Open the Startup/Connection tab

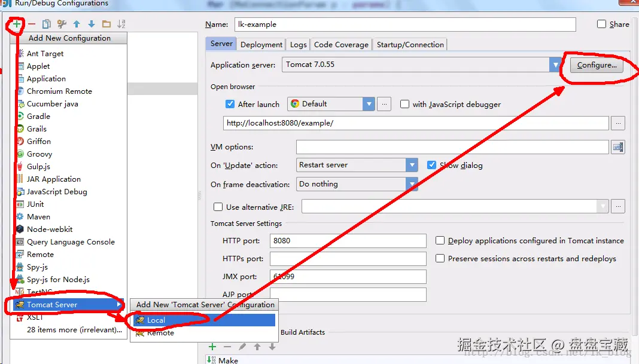tap(410, 44)
